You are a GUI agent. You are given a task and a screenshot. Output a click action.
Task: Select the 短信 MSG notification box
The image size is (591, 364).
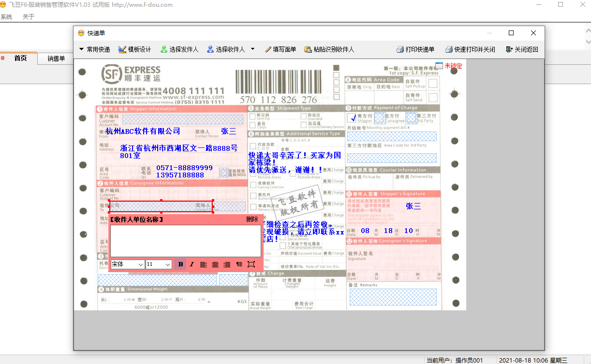point(223,173)
